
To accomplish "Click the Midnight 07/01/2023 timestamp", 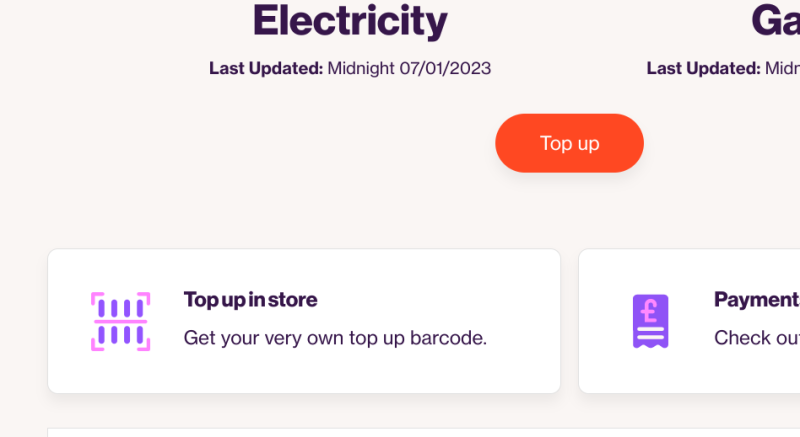I will pos(409,68).
